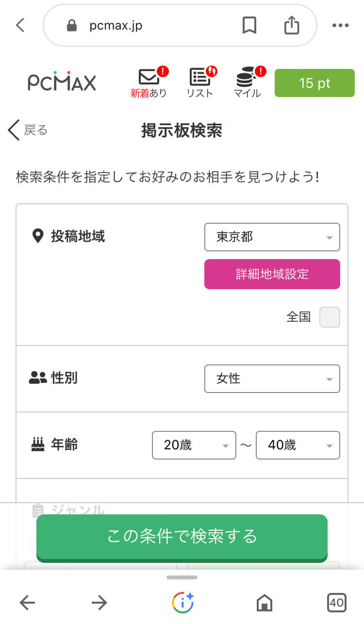364x624 pixels.
Task: Tap the 戻る back link
Action: [x=28, y=130]
